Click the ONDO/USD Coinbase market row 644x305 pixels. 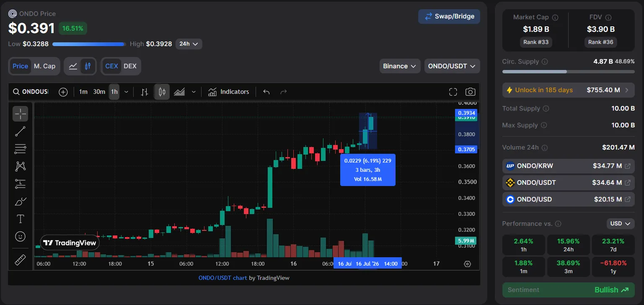[568, 199]
